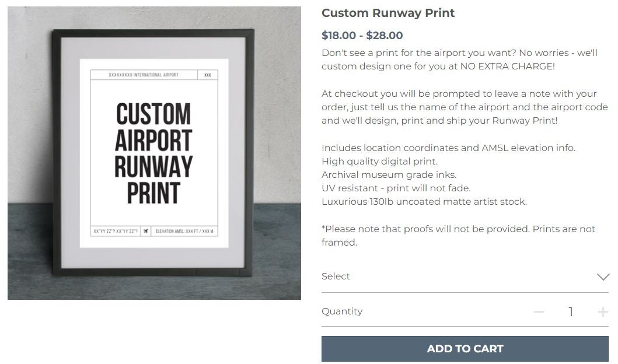Screen dimensions: 618x364
Task: Click the XXX airport code box on print
Action: pyautogui.click(x=207, y=75)
